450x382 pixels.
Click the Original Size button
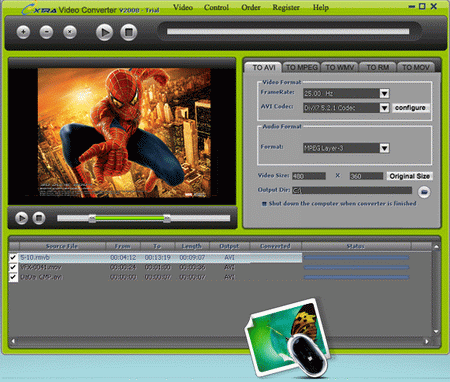[409, 176]
